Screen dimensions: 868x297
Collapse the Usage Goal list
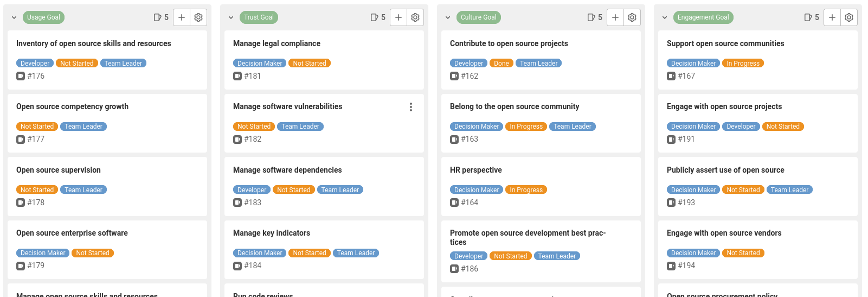(x=14, y=17)
